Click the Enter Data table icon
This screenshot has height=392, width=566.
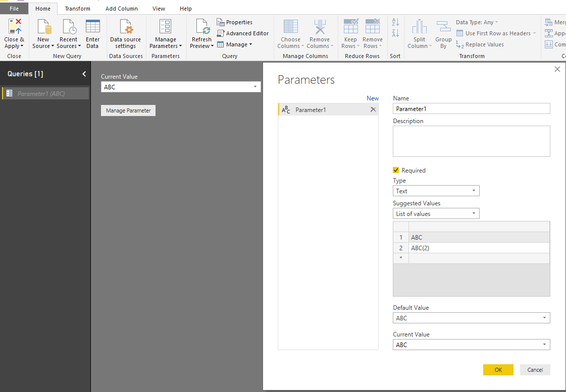click(93, 27)
